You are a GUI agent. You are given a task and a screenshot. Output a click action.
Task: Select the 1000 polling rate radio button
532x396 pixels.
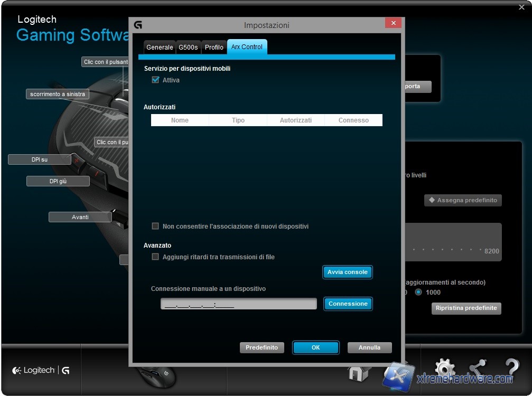point(418,292)
